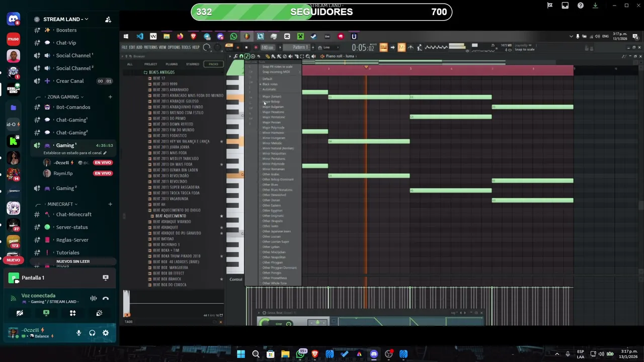Image resolution: width=644 pixels, height=362 pixels.
Task: Open Firefox in the streamed taskbar
Action: coord(180,36)
